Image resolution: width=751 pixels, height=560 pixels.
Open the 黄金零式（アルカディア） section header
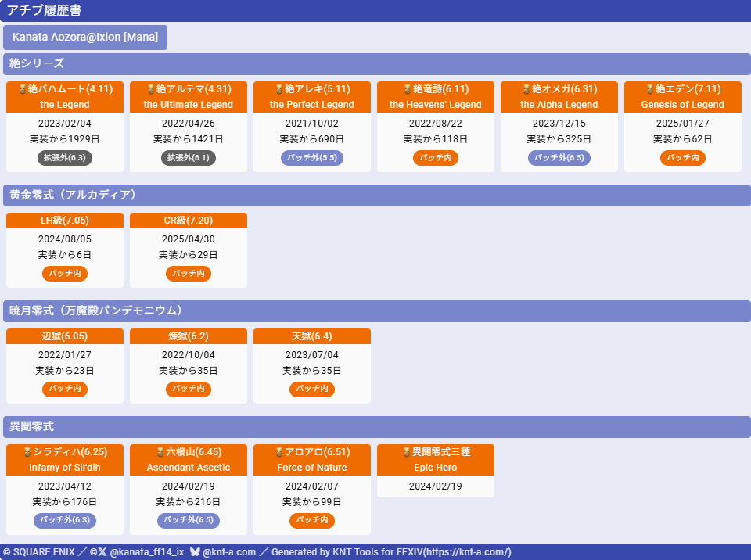coord(376,196)
